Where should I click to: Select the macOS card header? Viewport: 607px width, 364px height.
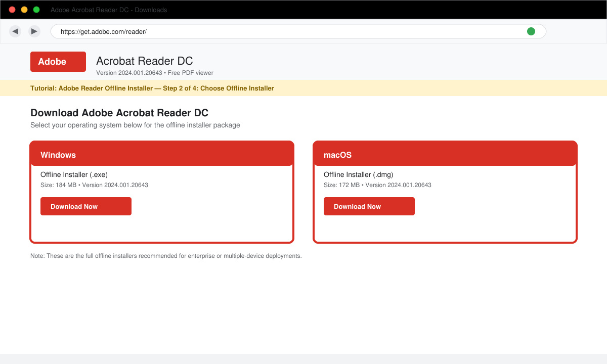445,154
